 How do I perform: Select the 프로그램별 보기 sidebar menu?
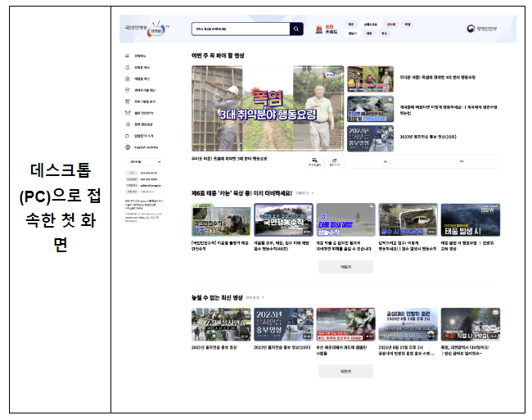[x=145, y=102]
